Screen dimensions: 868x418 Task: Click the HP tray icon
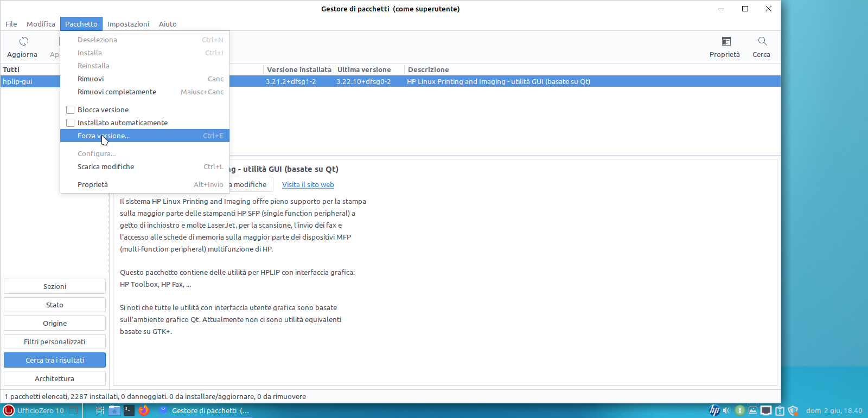714,410
